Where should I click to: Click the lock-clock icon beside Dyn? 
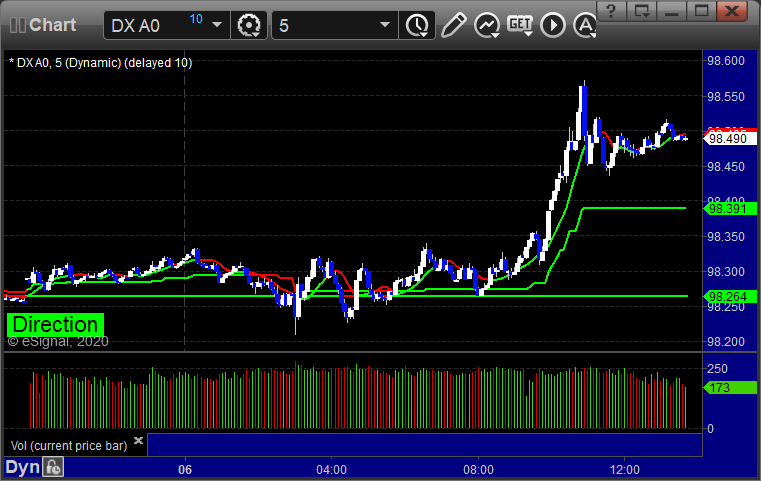click(54, 466)
